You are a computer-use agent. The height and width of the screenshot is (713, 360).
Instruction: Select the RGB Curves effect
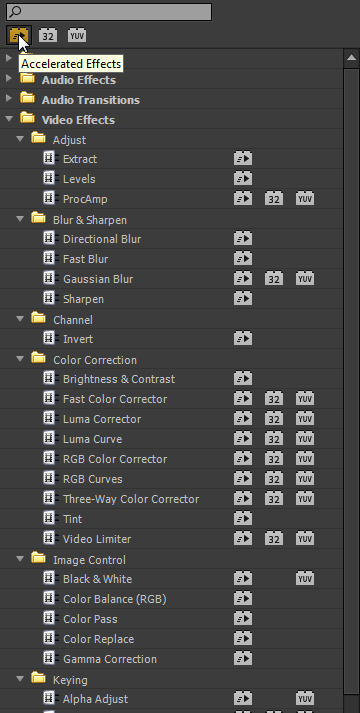tap(93, 479)
